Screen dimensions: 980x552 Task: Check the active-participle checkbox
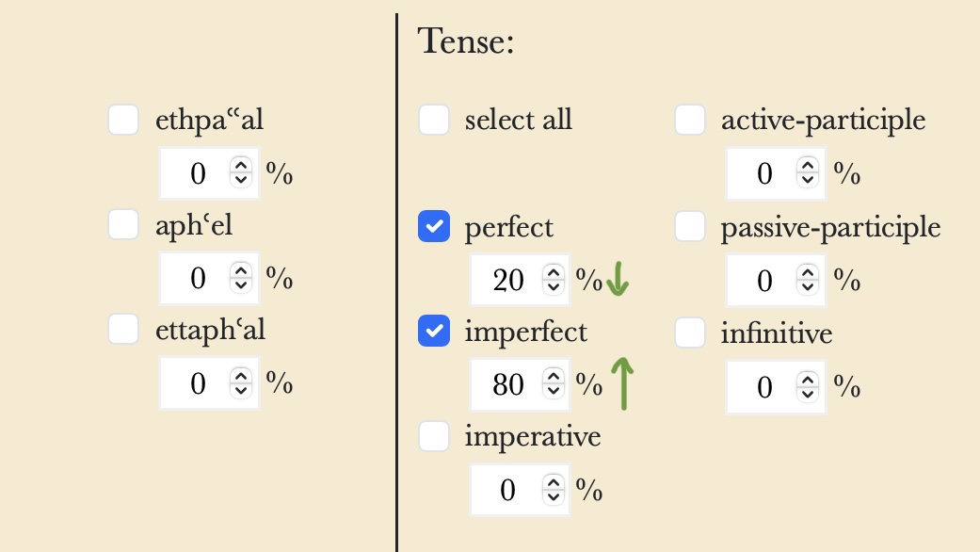coord(689,120)
